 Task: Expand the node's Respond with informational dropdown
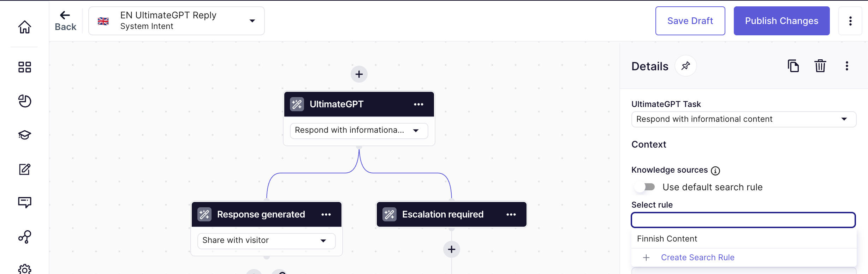pos(359,130)
